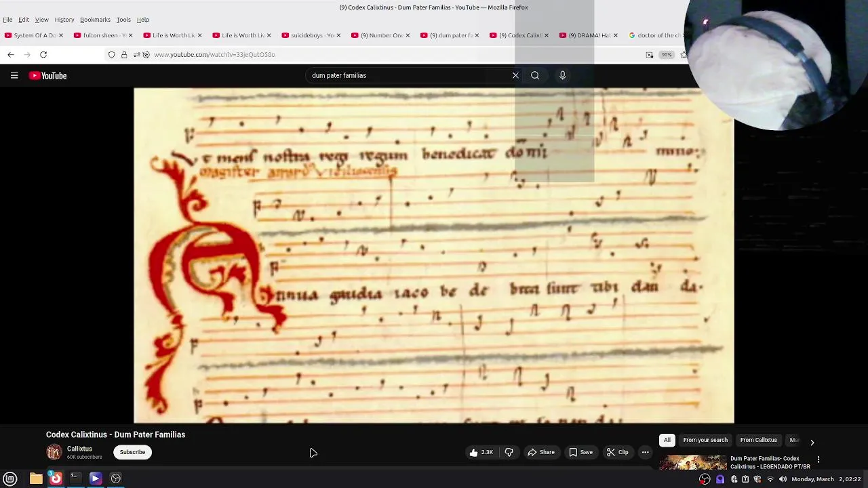Click the browser address bar URL
The image size is (868, 488).
(x=214, y=54)
